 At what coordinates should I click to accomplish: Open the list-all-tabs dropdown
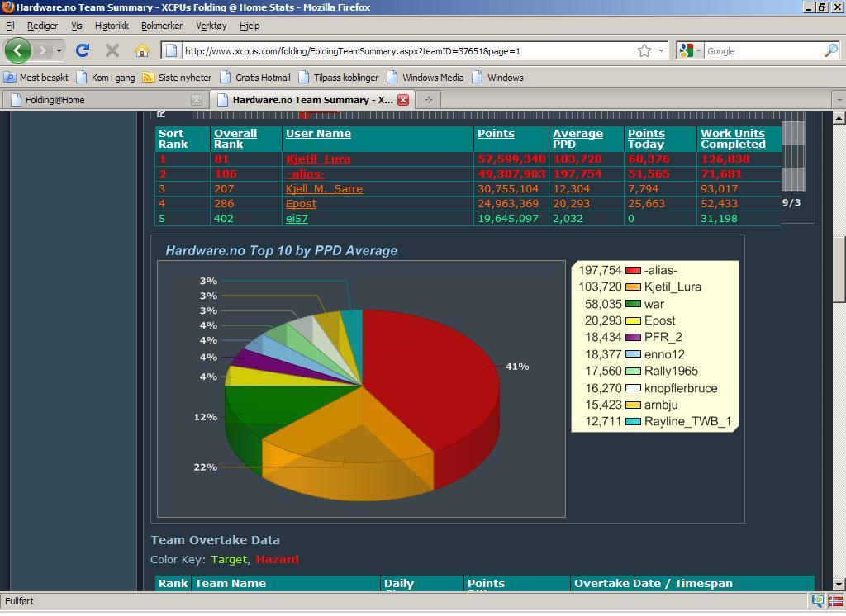(839, 100)
